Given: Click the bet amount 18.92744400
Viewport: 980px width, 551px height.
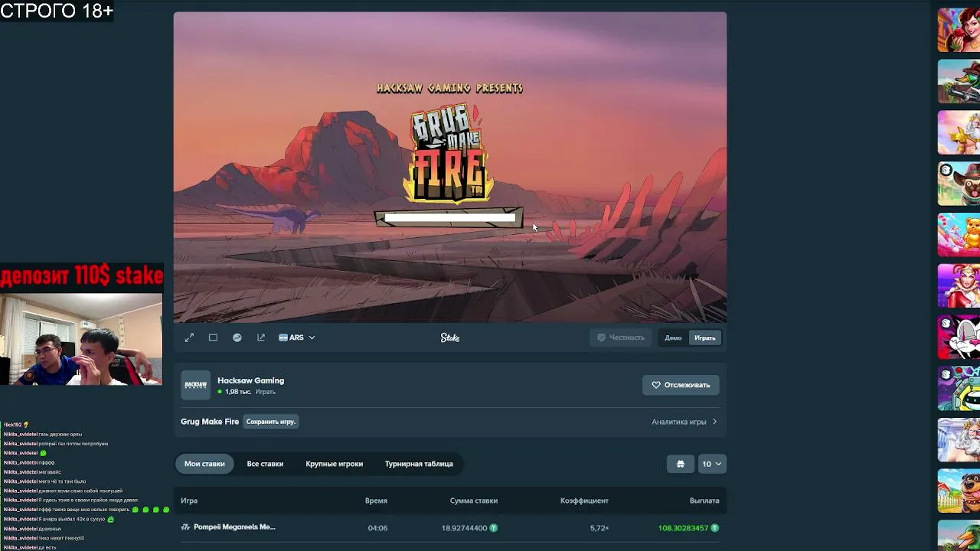Looking at the screenshot, I should 464,528.
